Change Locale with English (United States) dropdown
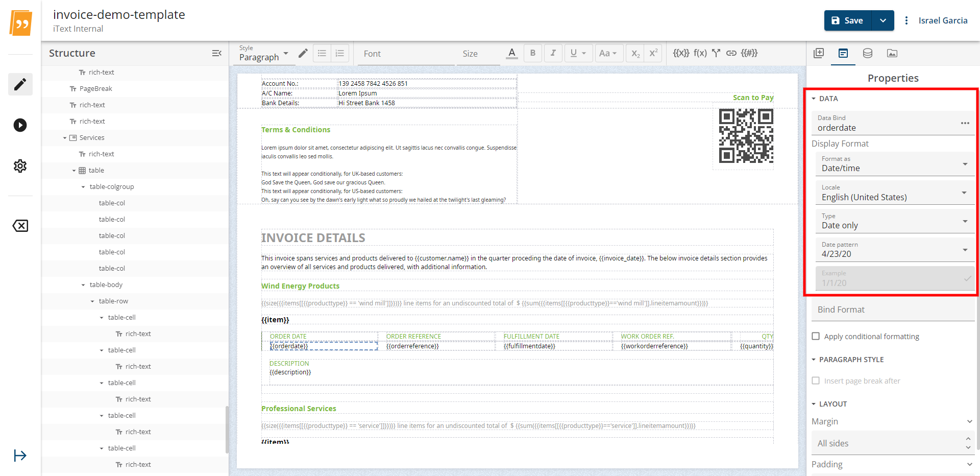The image size is (980, 476). pos(965,193)
